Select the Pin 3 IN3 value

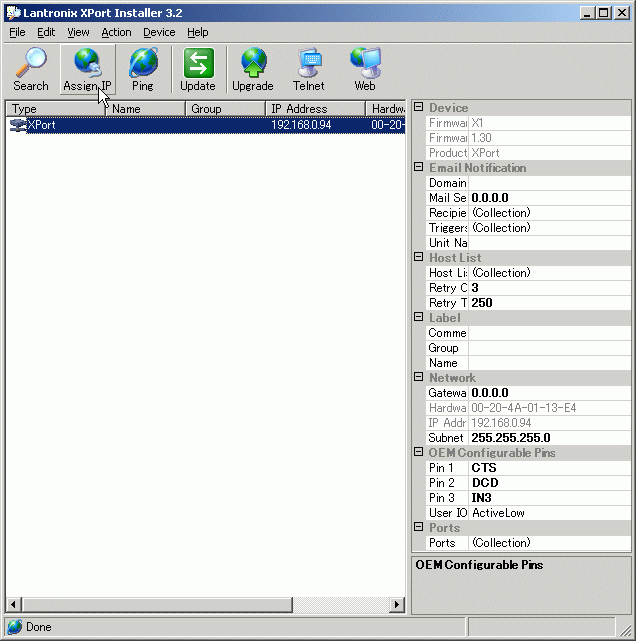pyautogui.click(x=549, y=498)
